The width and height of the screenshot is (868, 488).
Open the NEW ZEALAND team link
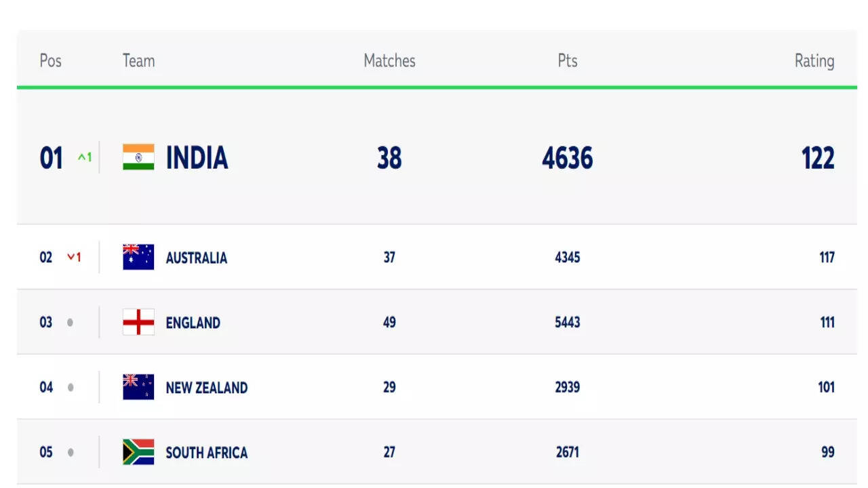(206, 388)
